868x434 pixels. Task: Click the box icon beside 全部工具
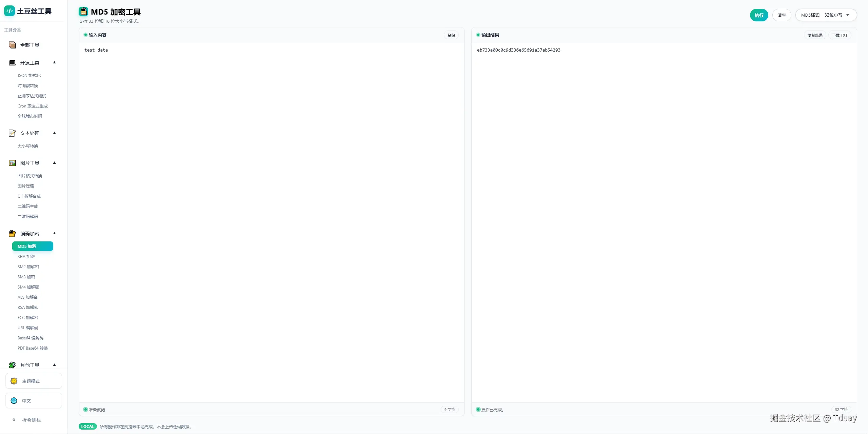[x=12, y=45]
